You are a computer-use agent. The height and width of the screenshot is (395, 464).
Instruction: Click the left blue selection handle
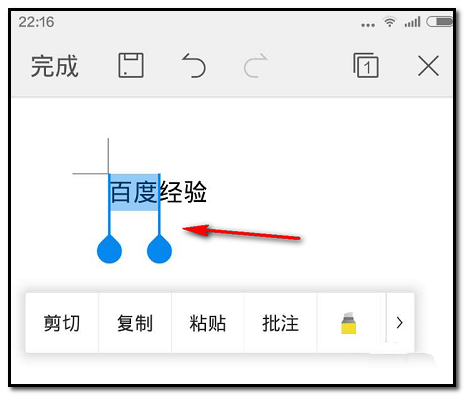tap(109, 249)
